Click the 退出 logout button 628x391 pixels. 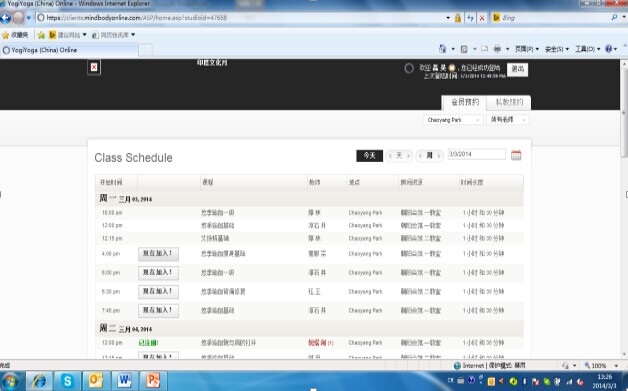click(517, 69)
